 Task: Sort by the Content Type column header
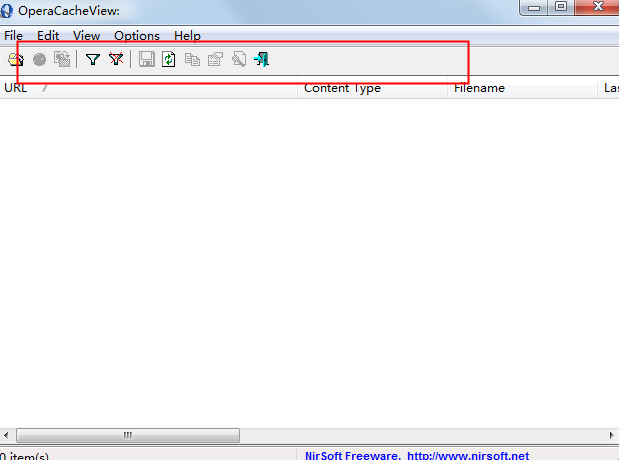[x=372, y=88]
